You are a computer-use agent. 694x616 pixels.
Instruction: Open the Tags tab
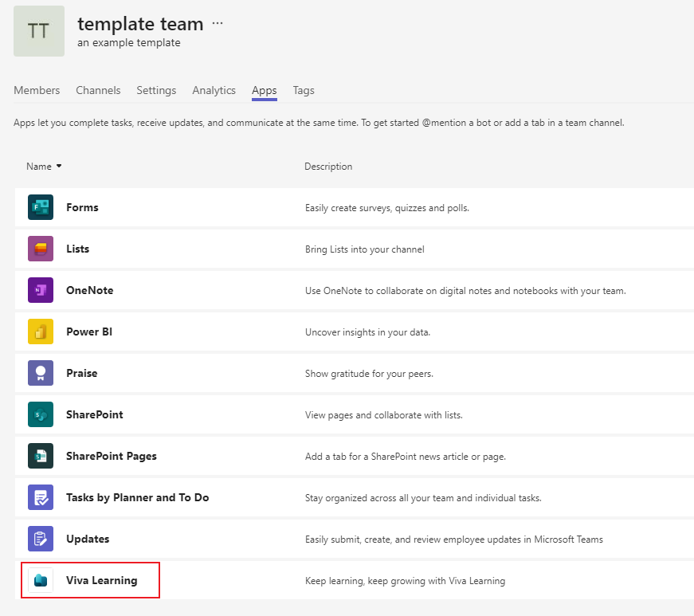(304, 90)
